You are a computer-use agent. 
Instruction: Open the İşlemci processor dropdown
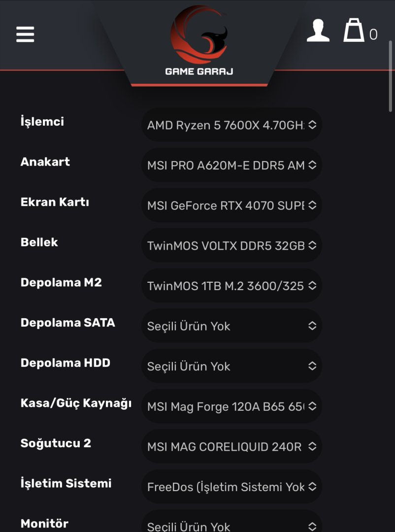point(231,125)
